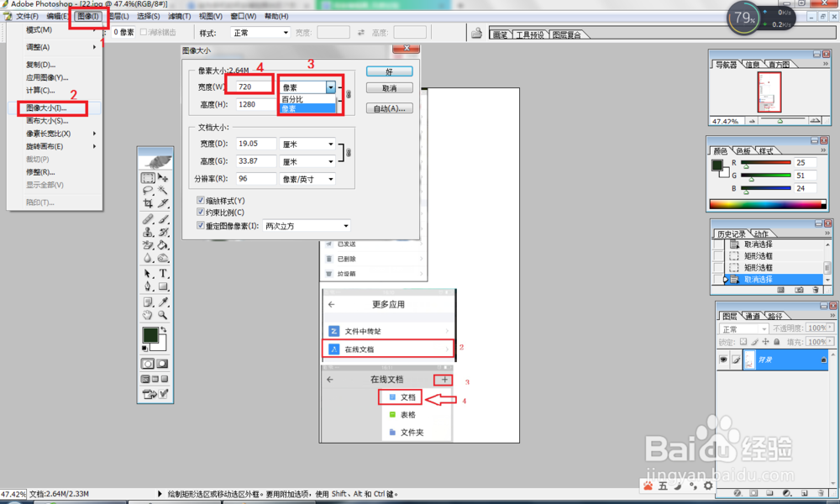Switch to the 动作 tab
Screen dimensions: 840x504
click(x=761, y=234)
